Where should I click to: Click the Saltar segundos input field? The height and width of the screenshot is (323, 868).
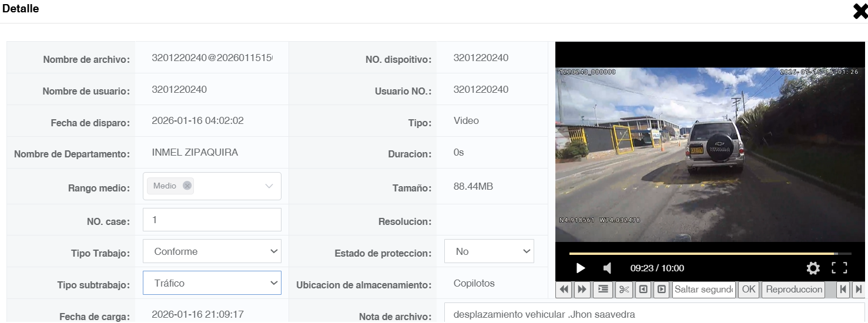tap(704, 289)
